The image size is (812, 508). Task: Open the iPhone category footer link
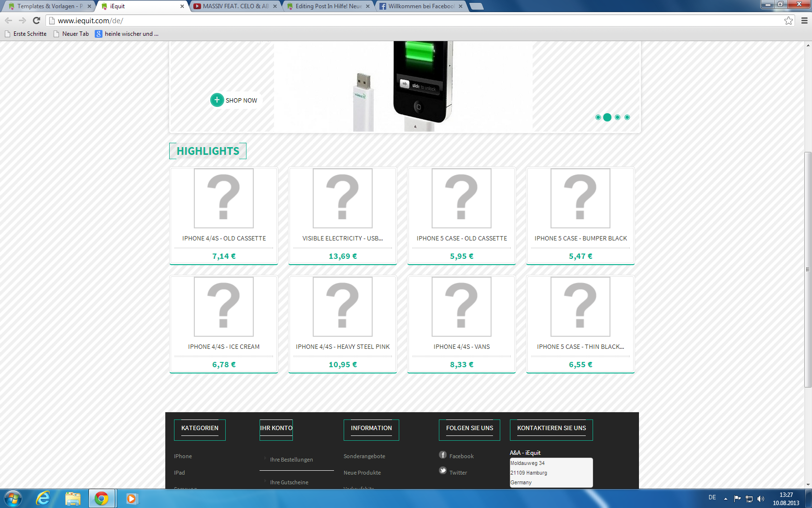tap(183, 456)
